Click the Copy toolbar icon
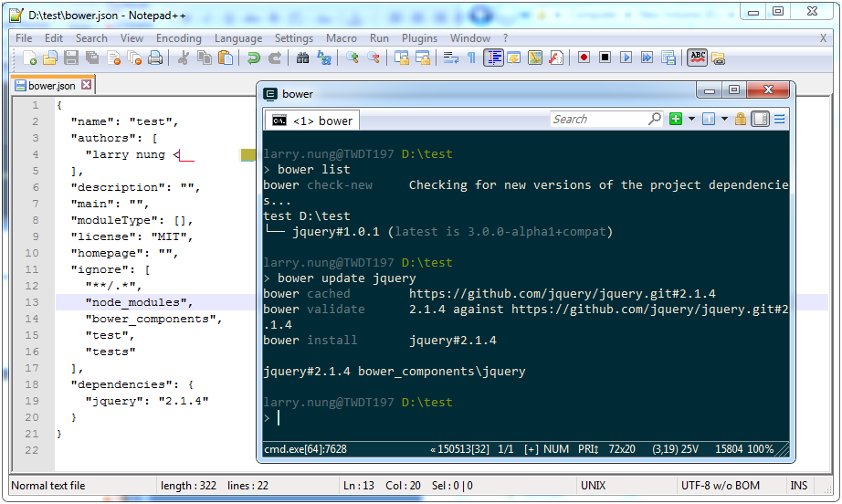The width and height of the screenshot is (842, 504). 205,58
